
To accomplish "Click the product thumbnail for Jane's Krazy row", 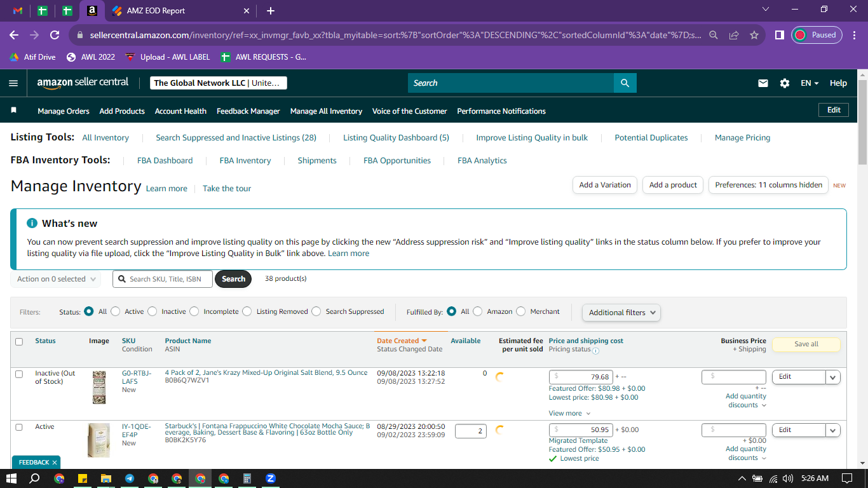I will 99,387.
